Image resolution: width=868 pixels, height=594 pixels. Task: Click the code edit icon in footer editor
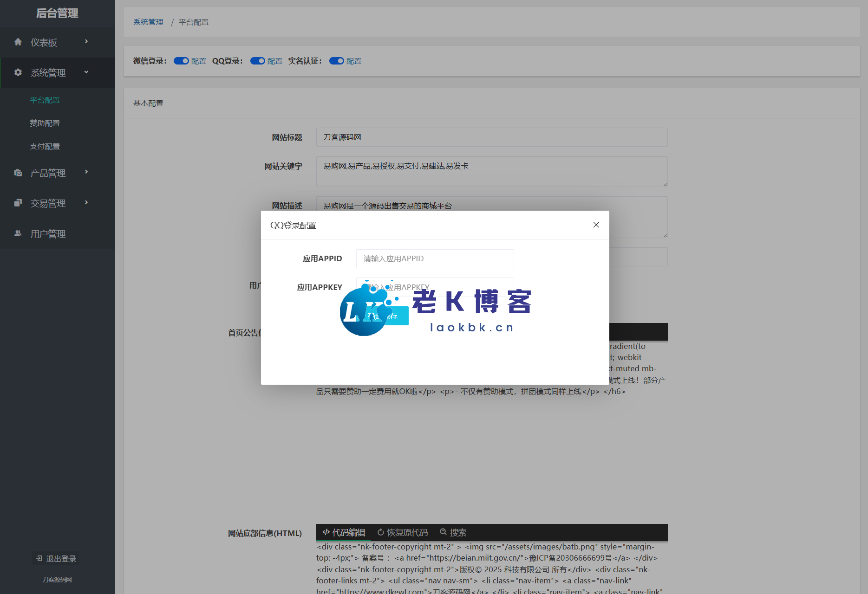(x=326, y=532)
